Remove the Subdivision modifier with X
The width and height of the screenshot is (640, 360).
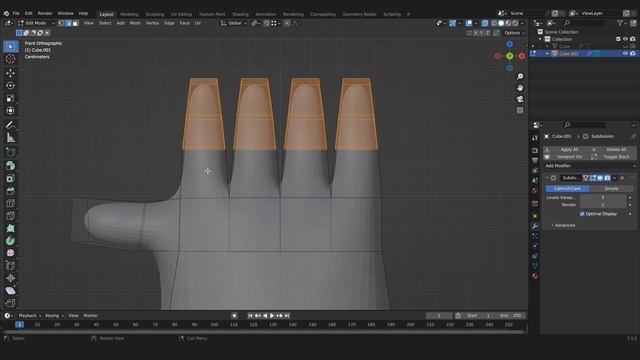click(622, 178)
